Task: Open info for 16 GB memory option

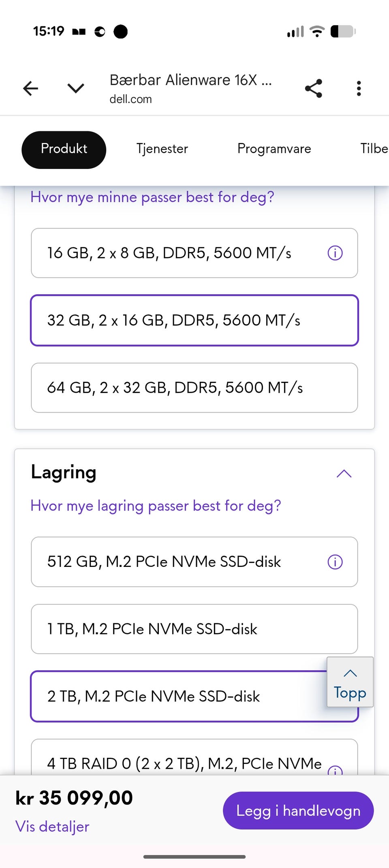Action: [x=335, y=253]
